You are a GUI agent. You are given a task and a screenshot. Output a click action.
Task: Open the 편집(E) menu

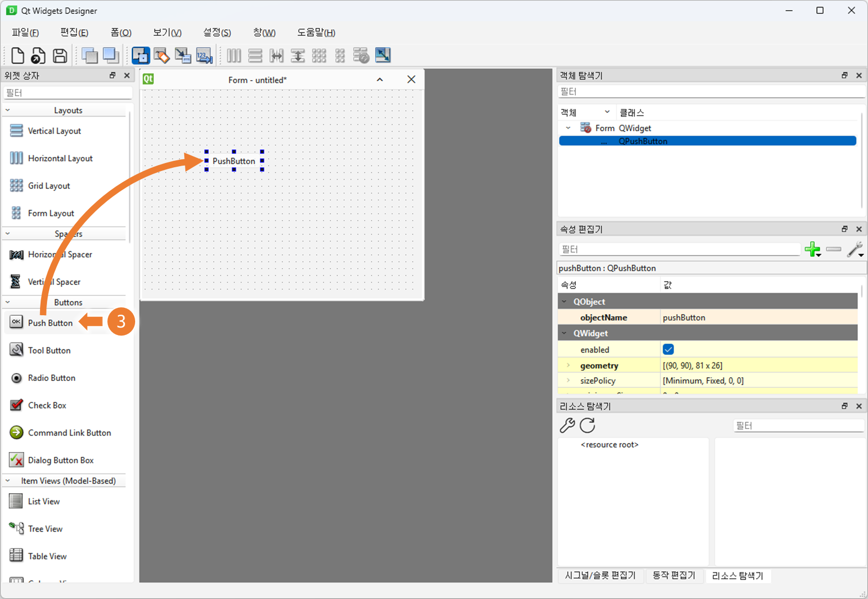pyautogui.click(x=74, y=33)
